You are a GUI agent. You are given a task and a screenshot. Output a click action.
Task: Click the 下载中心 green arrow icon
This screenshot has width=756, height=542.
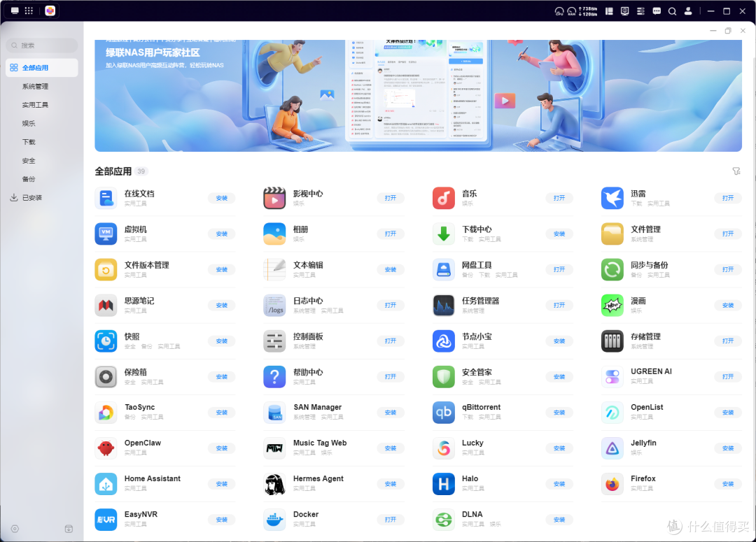click(x=444, y=234)
